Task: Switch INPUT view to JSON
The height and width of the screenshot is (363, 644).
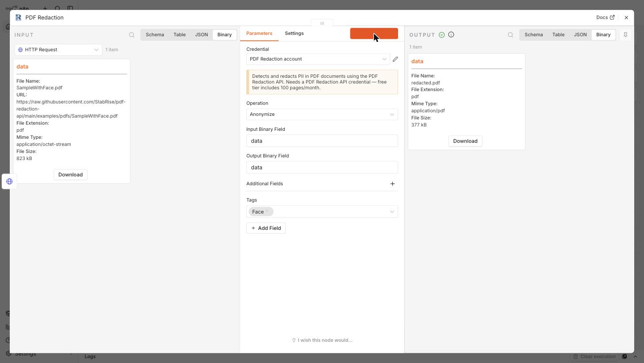Action: coord(201,34)
